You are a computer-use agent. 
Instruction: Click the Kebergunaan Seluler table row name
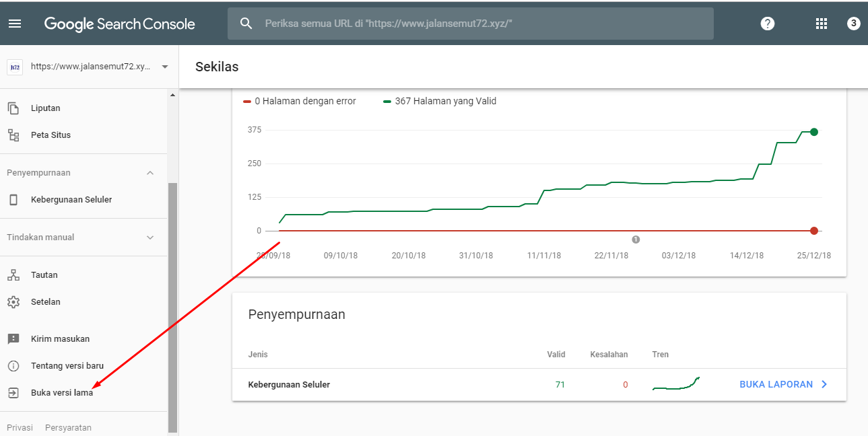click(289, 385)
